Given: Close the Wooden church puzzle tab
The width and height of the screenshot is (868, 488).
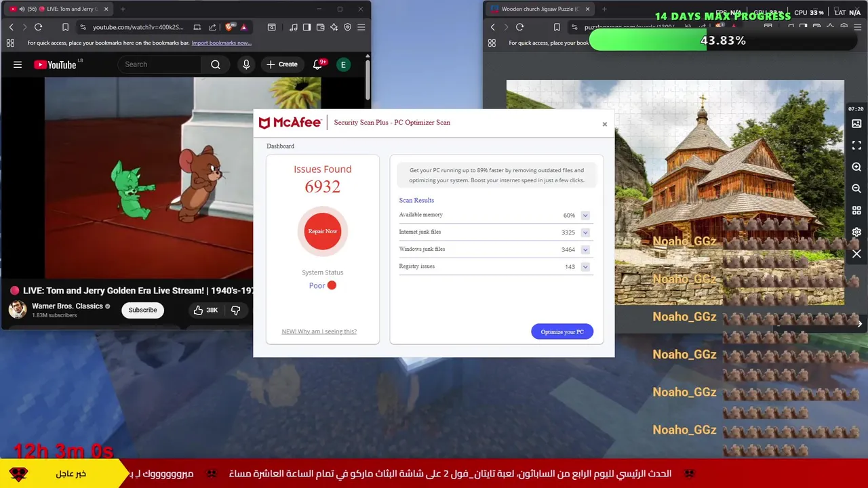Looking at the screenshot, I should point(587,9).
